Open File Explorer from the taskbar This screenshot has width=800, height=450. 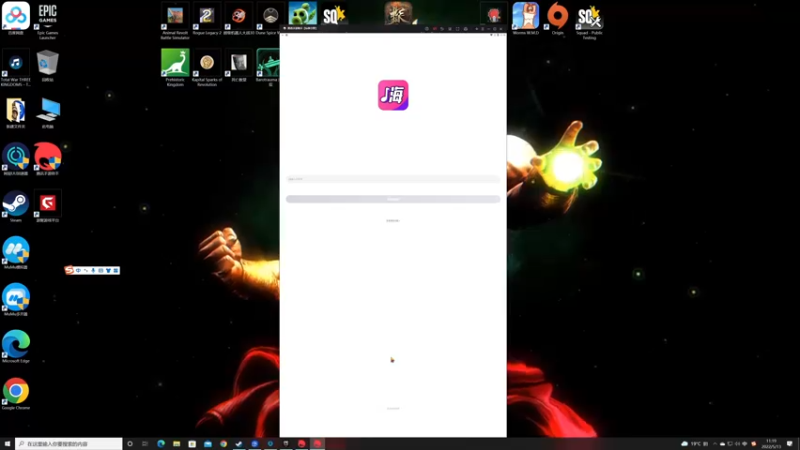pos(177,444)
